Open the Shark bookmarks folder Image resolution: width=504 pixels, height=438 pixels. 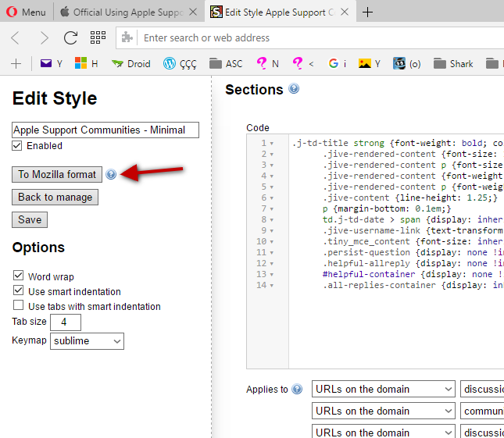453,63
